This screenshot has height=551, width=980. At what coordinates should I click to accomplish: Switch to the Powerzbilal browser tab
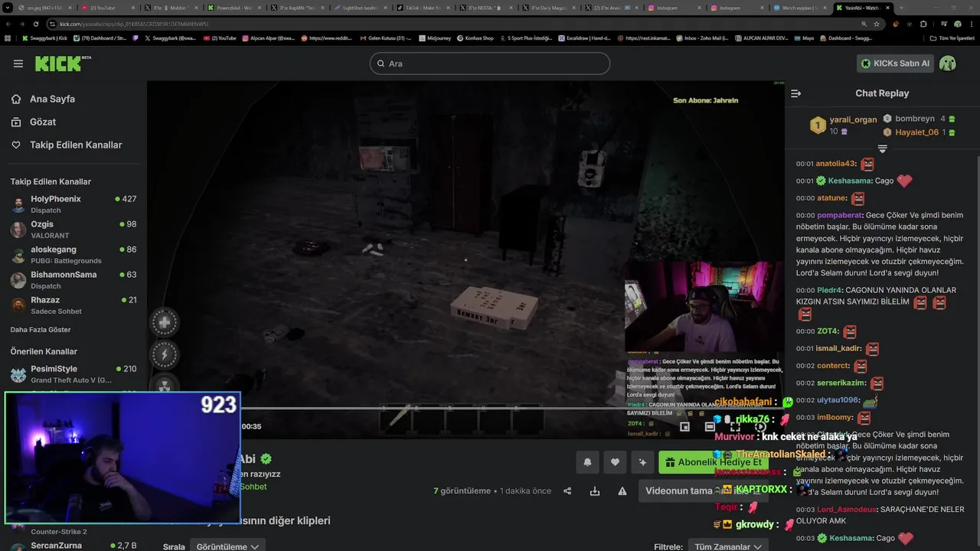pyautogui.click(x=234, y=7)
